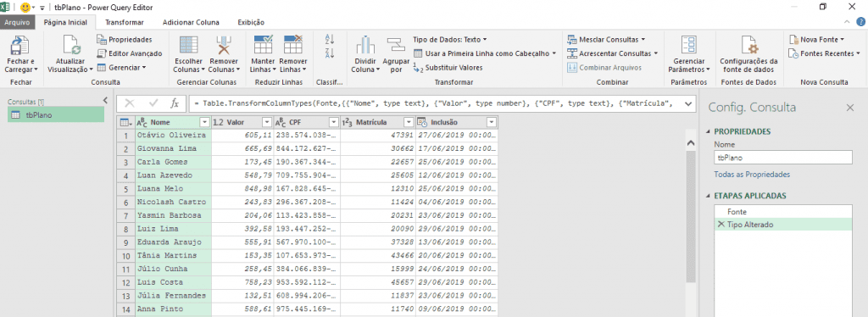Open the Editor Avançado
The height and width of the screenshot is (317, 868).
[x=129, y=53]
